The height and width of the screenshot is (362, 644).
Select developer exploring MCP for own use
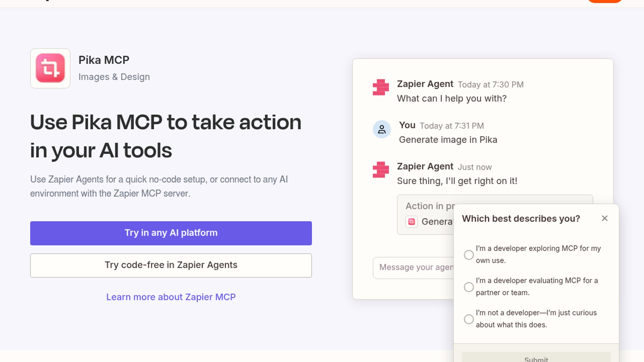point(469,255)
